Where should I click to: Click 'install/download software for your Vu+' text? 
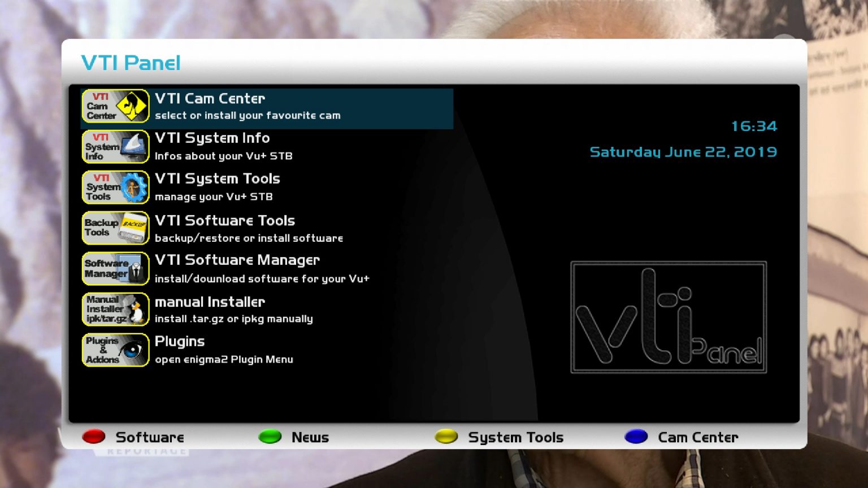[x=262, y=278]
